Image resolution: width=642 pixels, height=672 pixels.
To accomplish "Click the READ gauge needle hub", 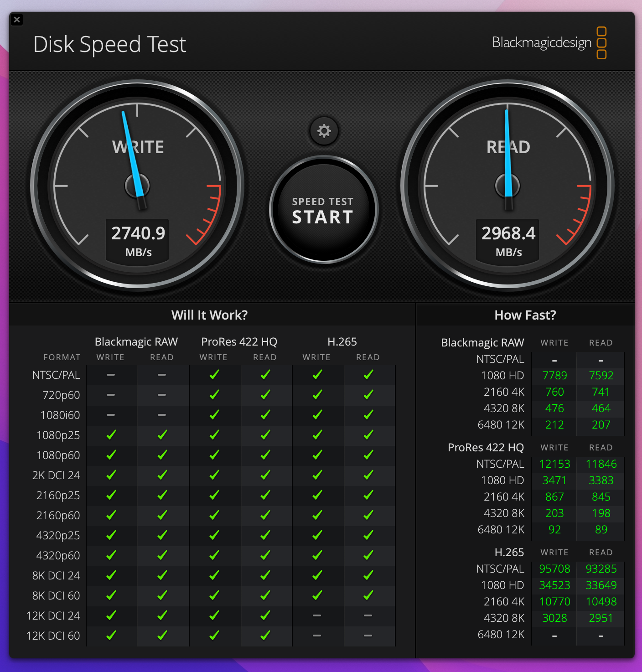I will (507, 186).
